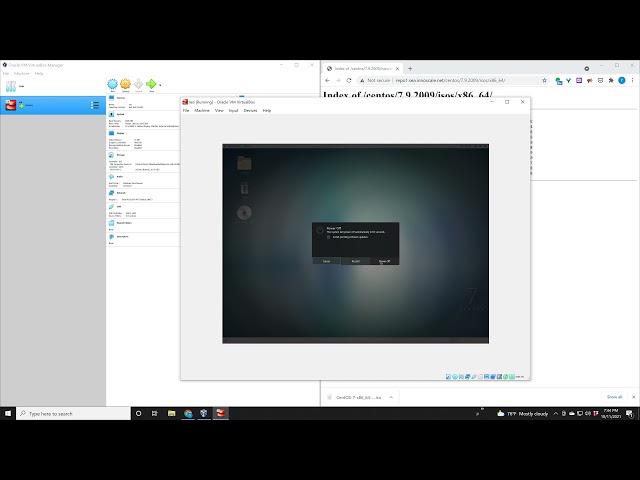Viewport: 640px width, 480px height.
Task: Open Help menu in the running VM window
Action: 267,111
